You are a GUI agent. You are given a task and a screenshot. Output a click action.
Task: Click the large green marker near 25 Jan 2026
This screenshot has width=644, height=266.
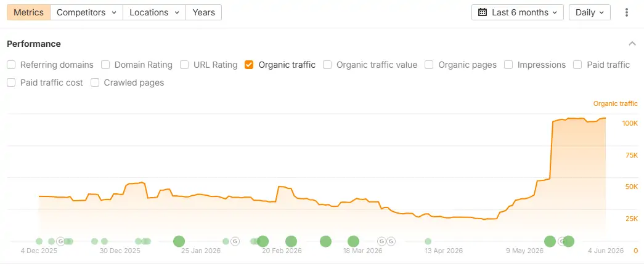click(179, 241)
